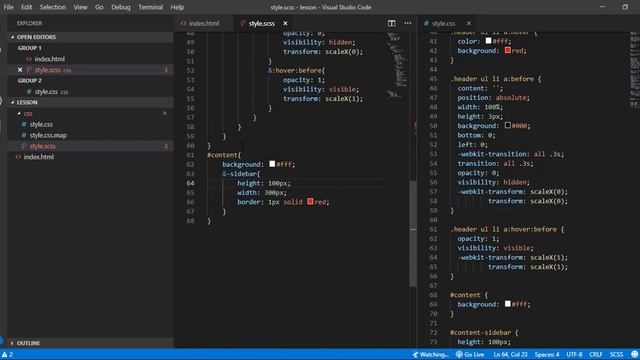Open the Selection menu

pyautogui.click(x=53, y=7)
